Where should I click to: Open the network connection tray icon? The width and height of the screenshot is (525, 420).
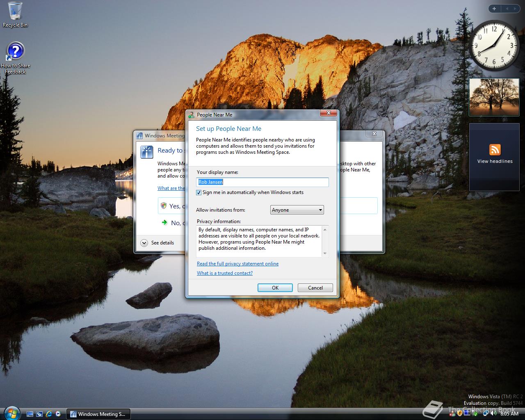click(x=486, y=413)
